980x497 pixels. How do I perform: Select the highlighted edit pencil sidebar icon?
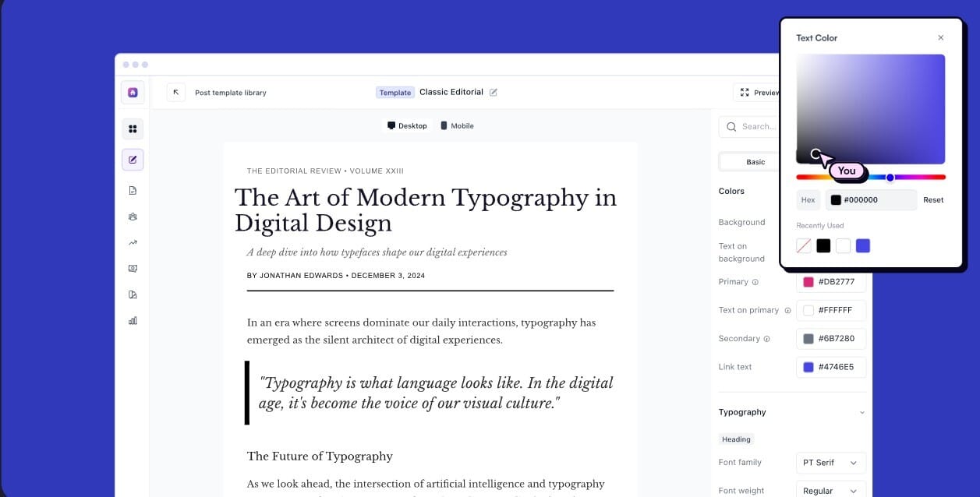(x=133, y=160)
